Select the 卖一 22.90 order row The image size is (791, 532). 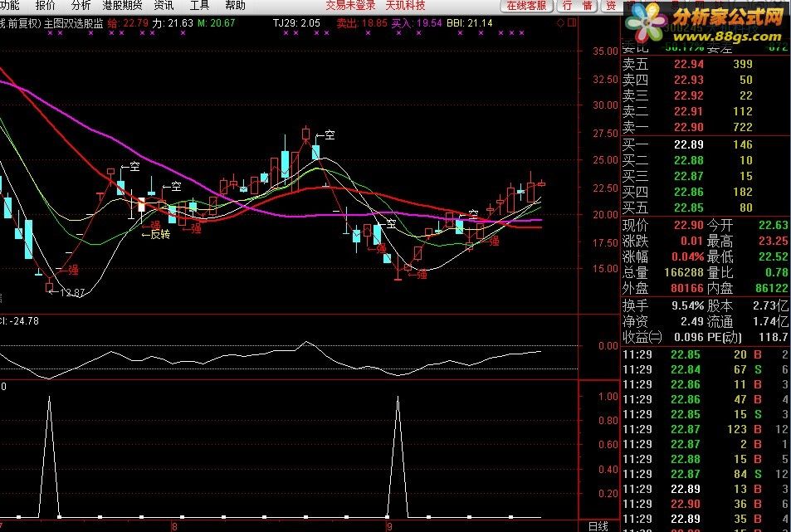tap(705, 127)
